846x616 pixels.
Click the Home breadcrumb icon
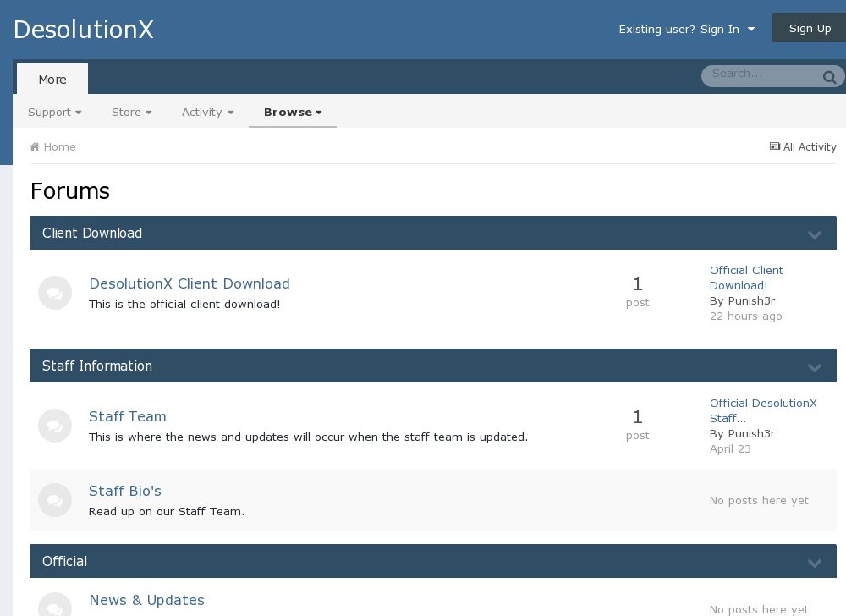tap(35, 147)
